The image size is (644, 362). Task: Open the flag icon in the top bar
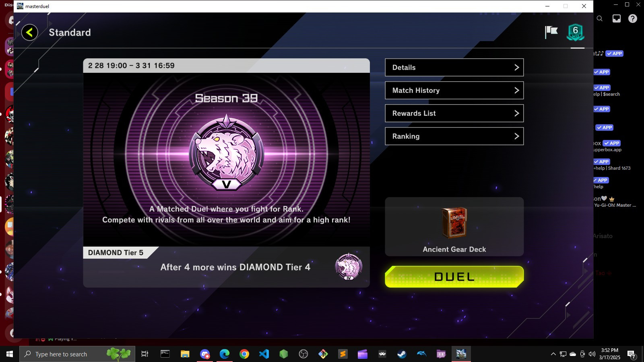551,32
